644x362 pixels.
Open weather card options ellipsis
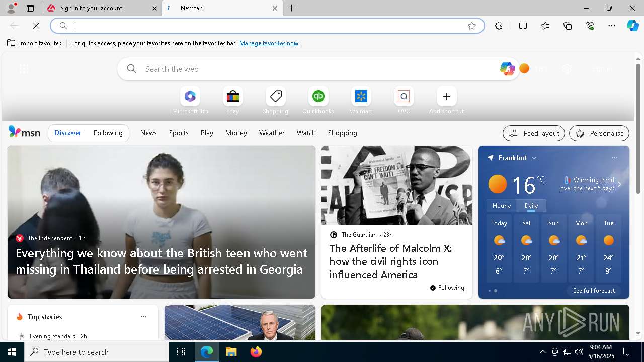point(614,158)
